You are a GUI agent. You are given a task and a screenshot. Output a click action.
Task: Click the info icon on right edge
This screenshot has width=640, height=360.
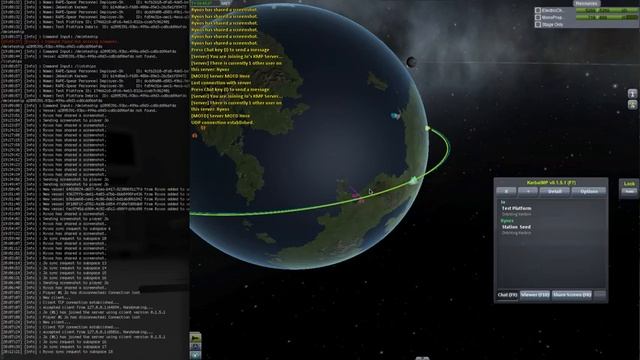click(632, 93)
